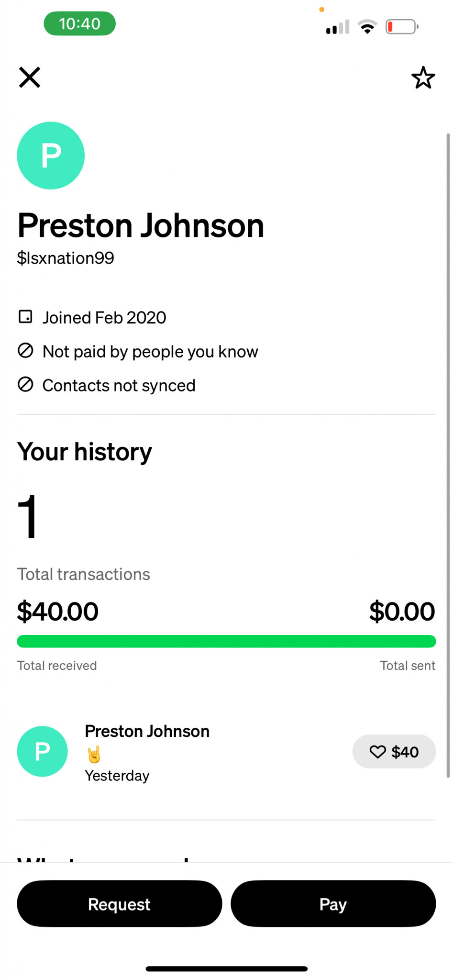
Task: Tap the Wi-Fi status icon
Action: pos(367,27)
